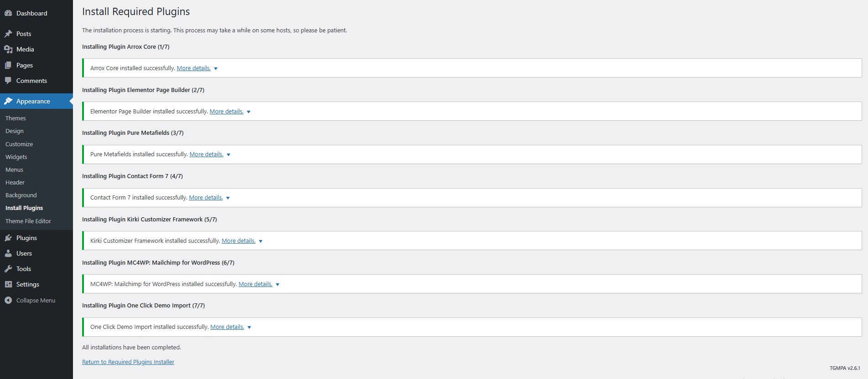The width and height of the screenshot is (868, 379).
Task: Click the Dashboard gauge icon
Action: 8,13
